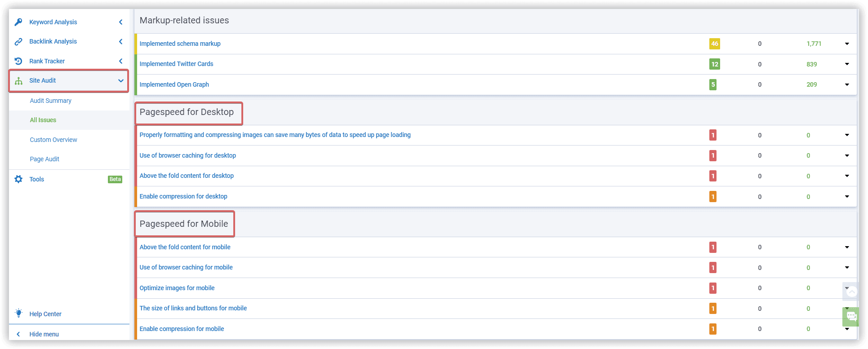Expand the Implemented schema markup row arrow

pos(847,44)
